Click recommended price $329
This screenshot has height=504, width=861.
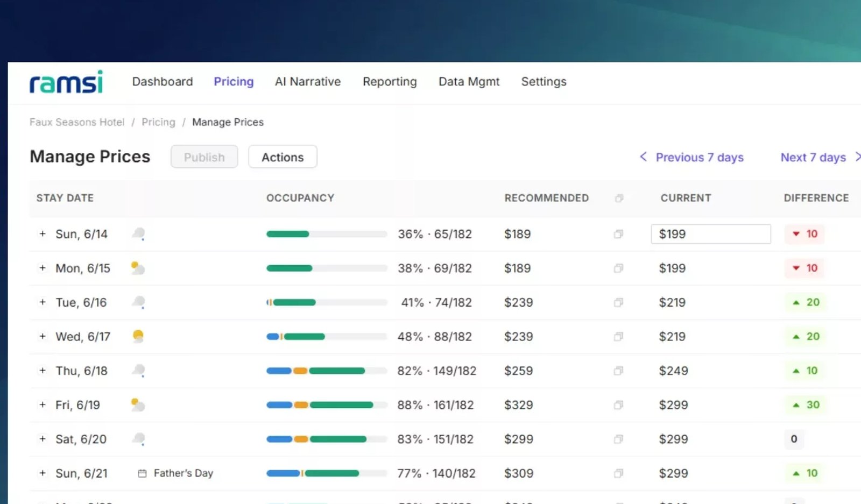point(518,404)
